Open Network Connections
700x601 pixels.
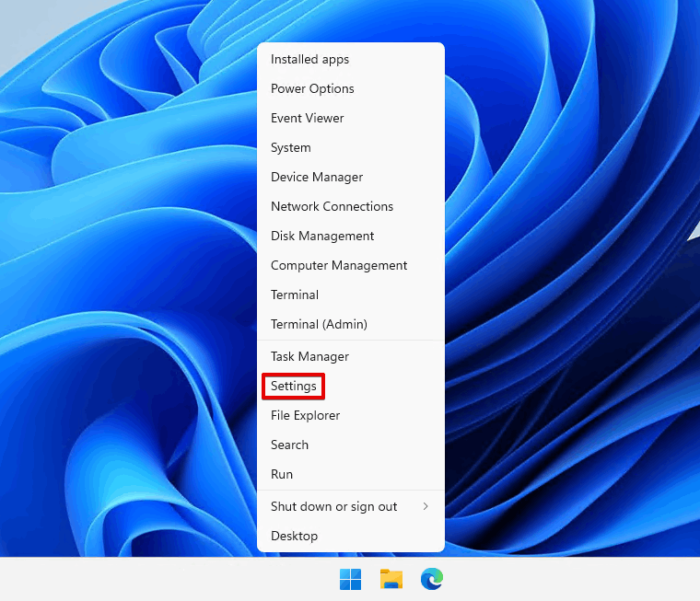click(x=350, y=206)
